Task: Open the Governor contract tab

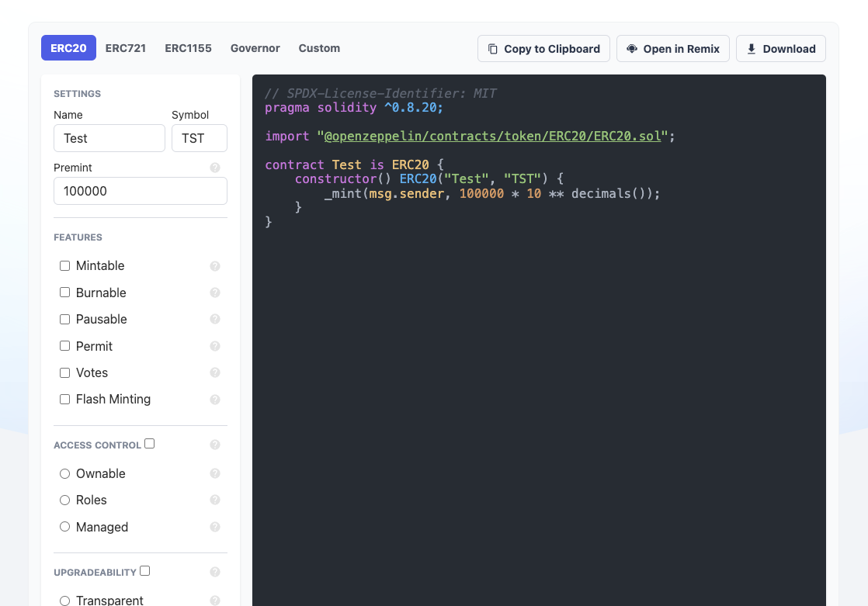Action: coord(255,48)
